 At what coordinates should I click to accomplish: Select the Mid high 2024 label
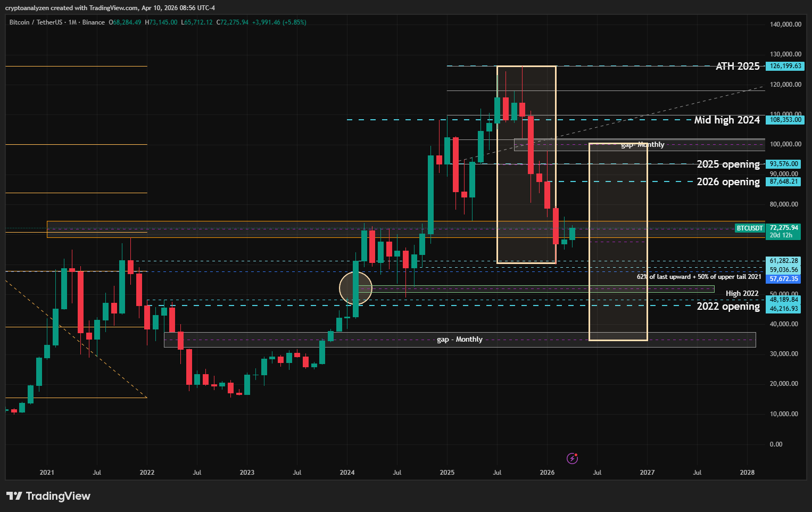click(x=726, y=120)
